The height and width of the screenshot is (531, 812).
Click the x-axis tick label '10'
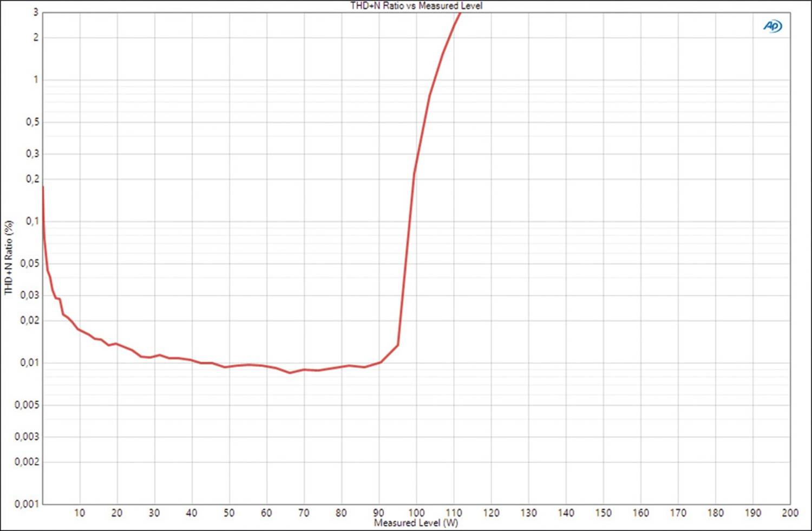(x=80, y=513)
